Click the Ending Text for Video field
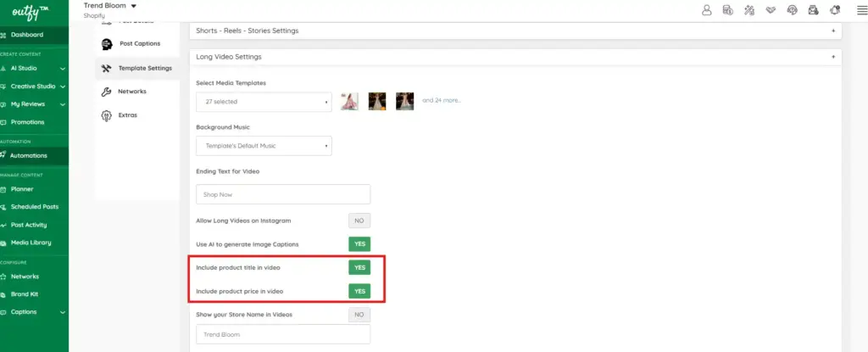868x352 pixels. tap(283, 194)
